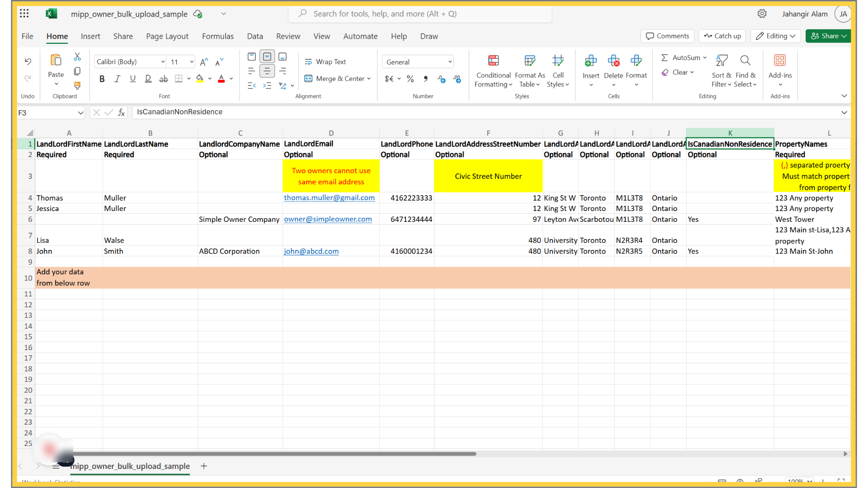Toggle align text left
This screenshot has height=488, width=868.
tap(252, 71)
